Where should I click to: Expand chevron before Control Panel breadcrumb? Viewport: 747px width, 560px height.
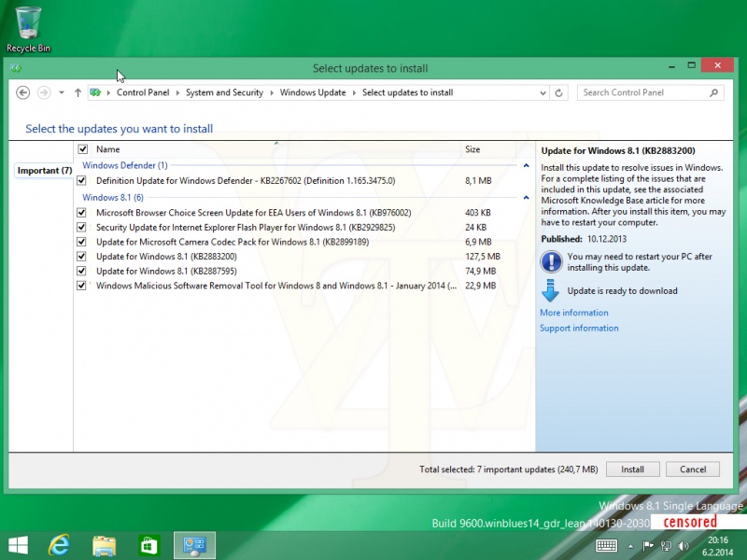point(108,92)
